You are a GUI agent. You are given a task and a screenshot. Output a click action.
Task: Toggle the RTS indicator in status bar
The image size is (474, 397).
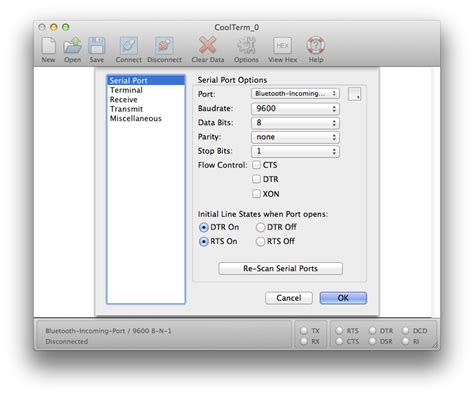click(339, 330)
